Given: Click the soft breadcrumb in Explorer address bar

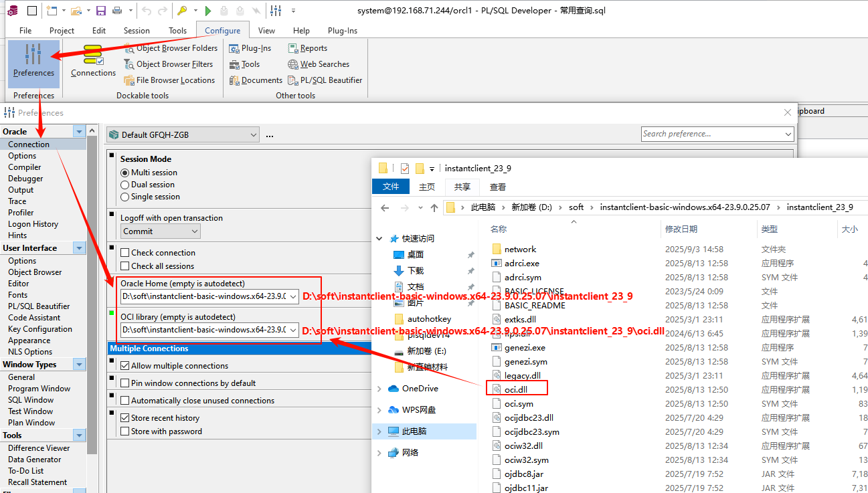Looking at the screenshot, I should click(576, 207).
